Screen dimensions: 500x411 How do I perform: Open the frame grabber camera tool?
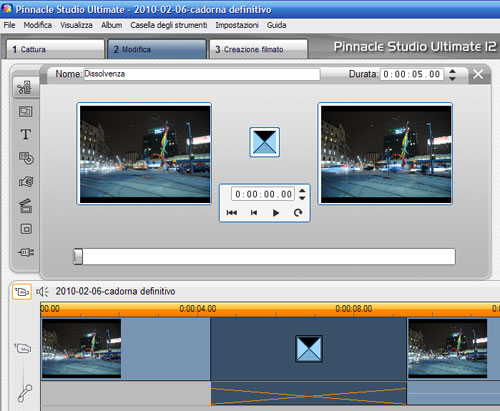point(26,182)
